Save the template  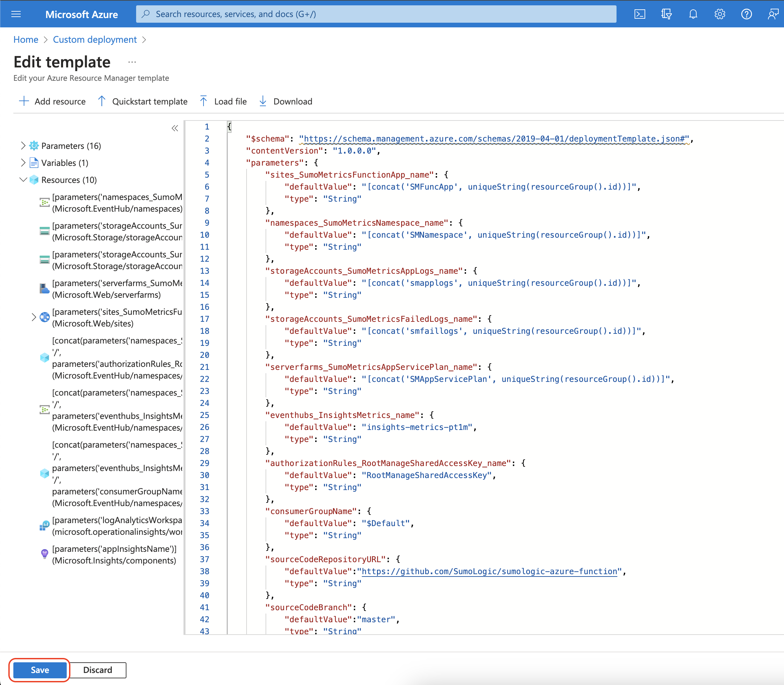pyautogui.click(x=39, y=670)
